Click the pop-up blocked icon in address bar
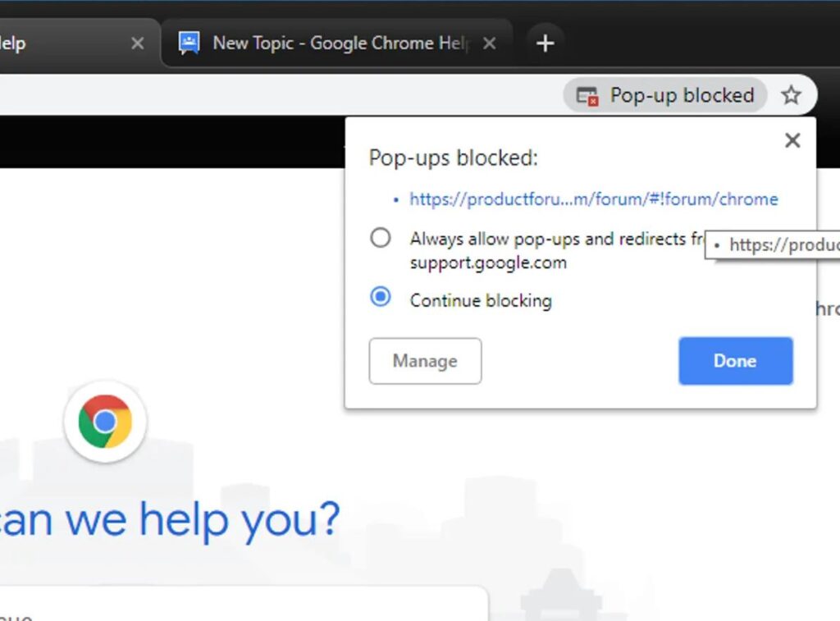Viewport: 840px width, 621px height. (587, 96)
